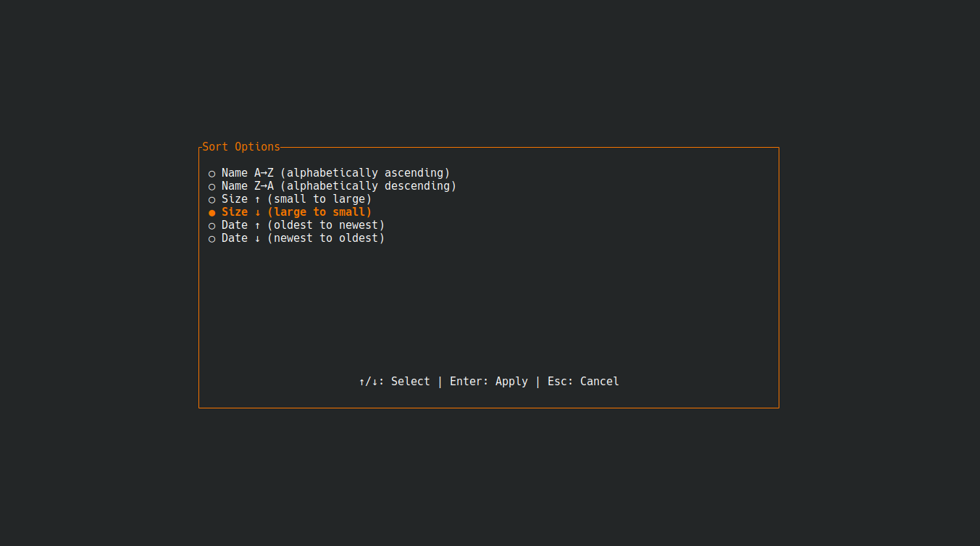
Task: Click the empty circle beside Date ↑
Action: [212, 225]
